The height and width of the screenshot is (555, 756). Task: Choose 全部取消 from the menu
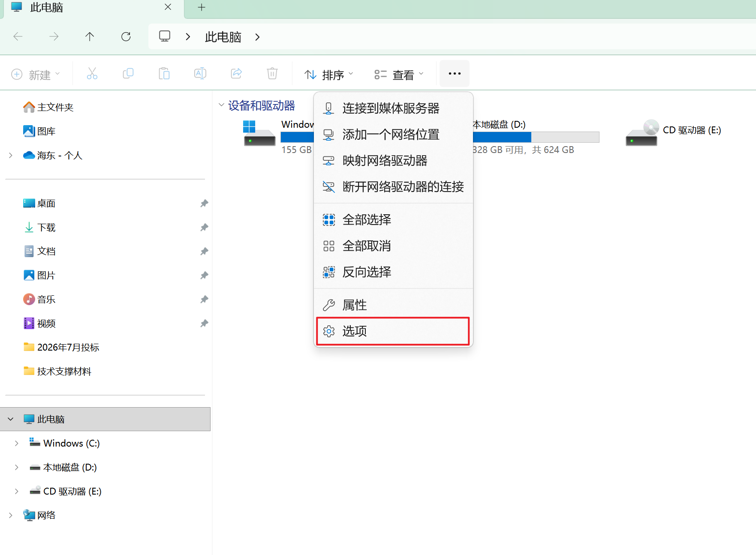pyautogui.click(x=393, y=246)
